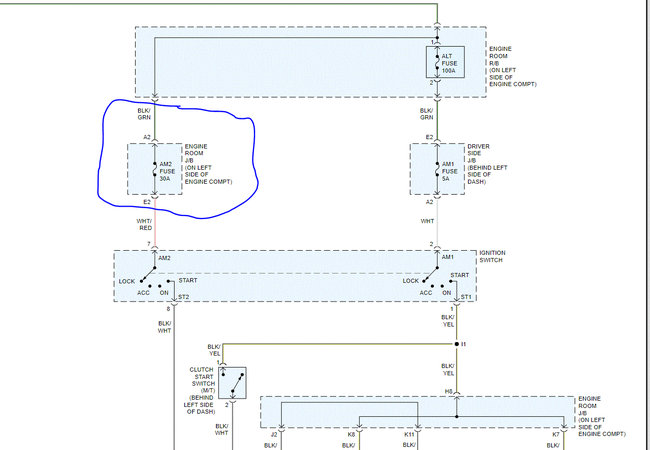This screenshot has height=450, width=650.
Task: Click the clutch start switch symbol
Action: (x=233, y=383)
